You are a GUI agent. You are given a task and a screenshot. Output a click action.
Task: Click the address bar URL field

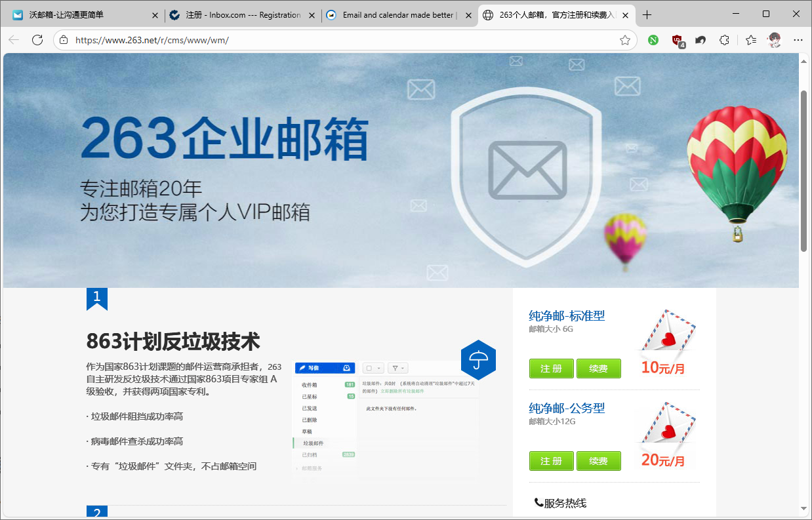point(341,40)
